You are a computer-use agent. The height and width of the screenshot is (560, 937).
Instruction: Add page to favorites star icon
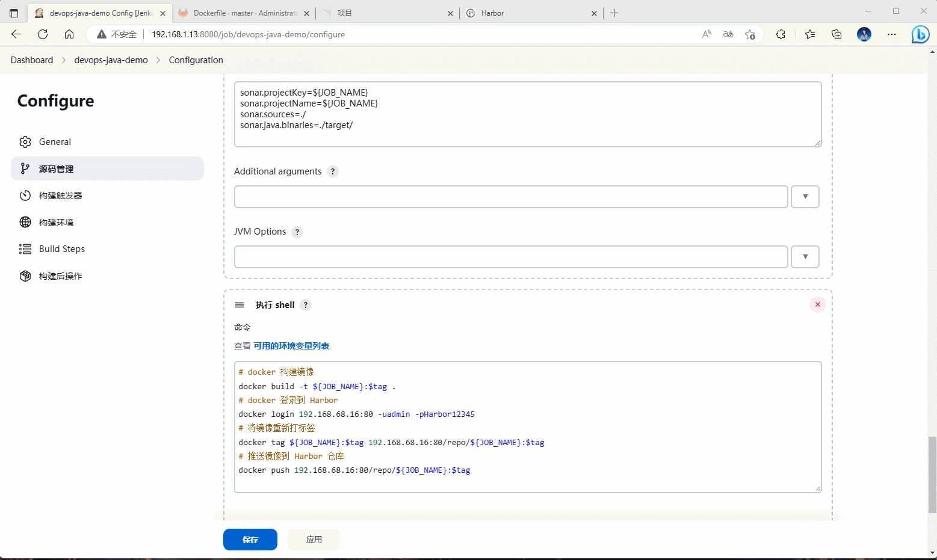click(x=750, y=34)
